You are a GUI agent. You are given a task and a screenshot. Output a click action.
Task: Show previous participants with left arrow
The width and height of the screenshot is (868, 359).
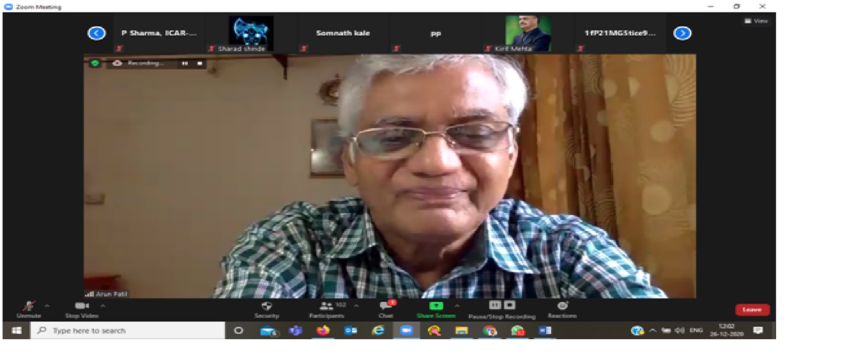(96, 33)
